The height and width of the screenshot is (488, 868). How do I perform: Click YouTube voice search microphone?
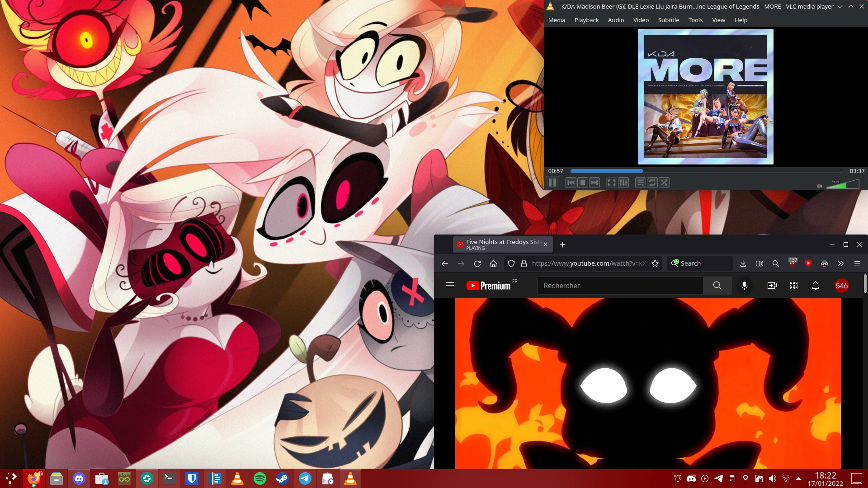click(x=744, y=286)
